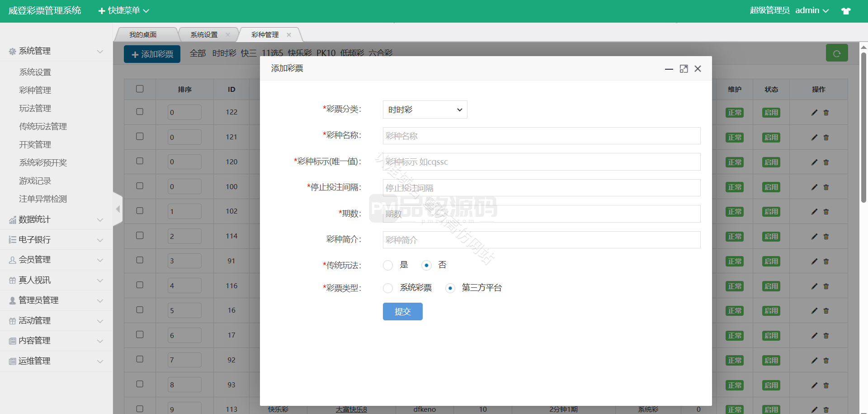Select 系统彩票 radio option
The height and width of the screenshot is (414, 868).
pos(388,288)
